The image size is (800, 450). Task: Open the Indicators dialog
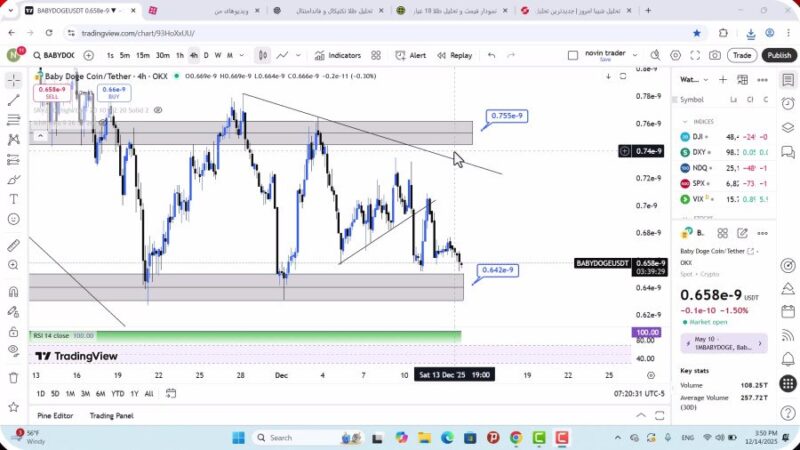tap(337, 56)
